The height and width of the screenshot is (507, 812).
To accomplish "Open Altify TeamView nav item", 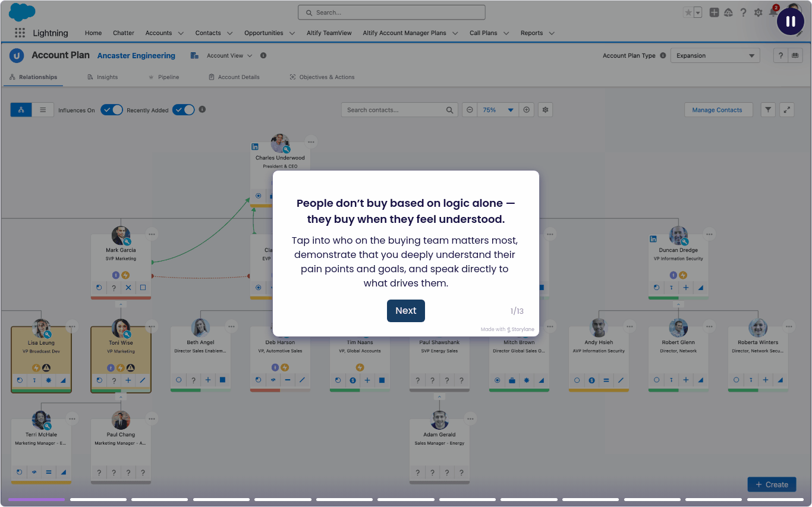I will (329, 33).
